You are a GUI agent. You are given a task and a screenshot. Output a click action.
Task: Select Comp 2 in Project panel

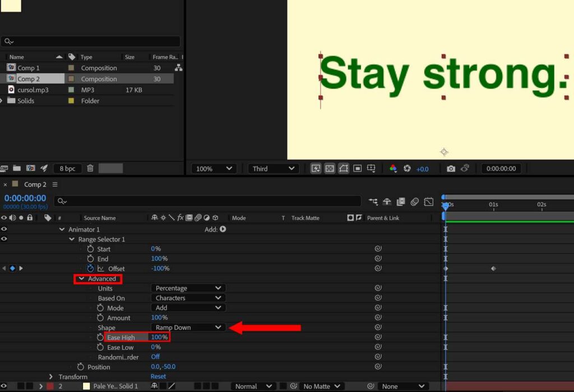(29, 79)
